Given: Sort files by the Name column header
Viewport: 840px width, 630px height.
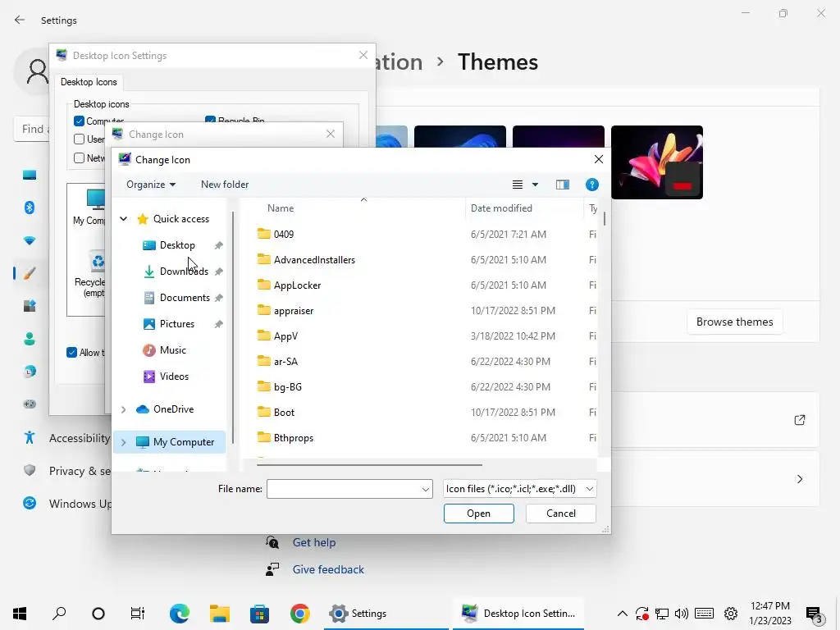Looking at the screenshot, I should 281,208.
